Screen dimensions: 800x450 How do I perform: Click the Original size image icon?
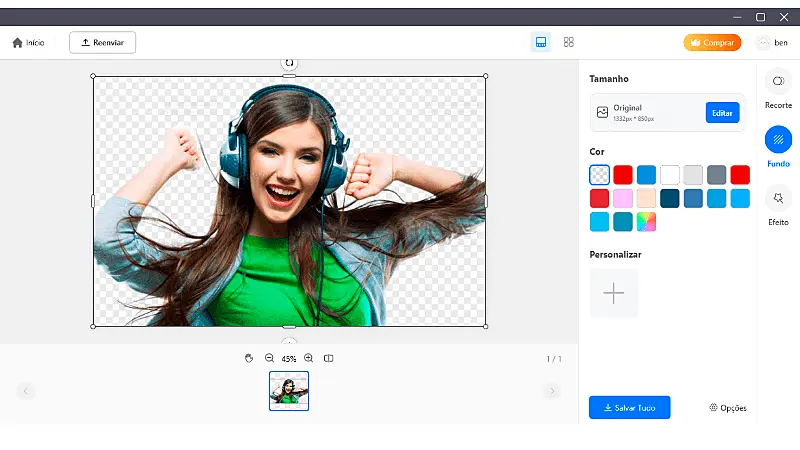602,112
